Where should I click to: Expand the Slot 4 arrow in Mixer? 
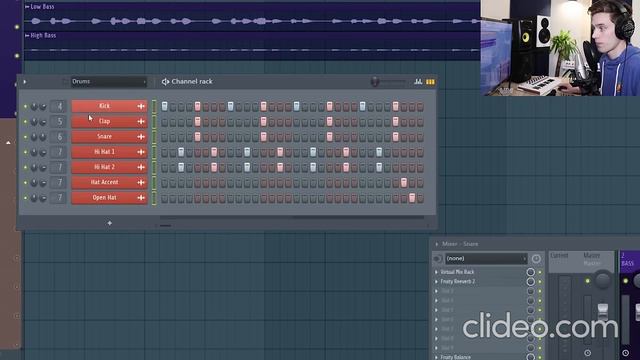pyautogui.click(x=436, y=300)
